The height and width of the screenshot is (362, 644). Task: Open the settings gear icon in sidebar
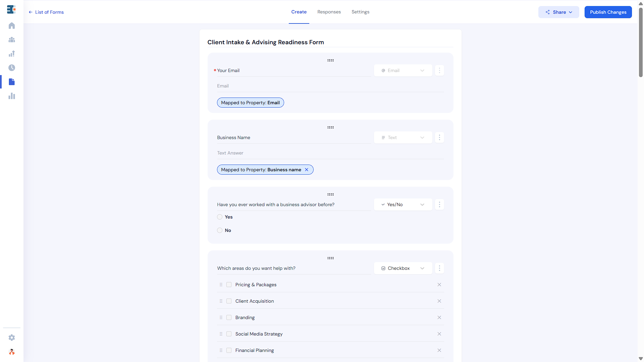(12, 338)
